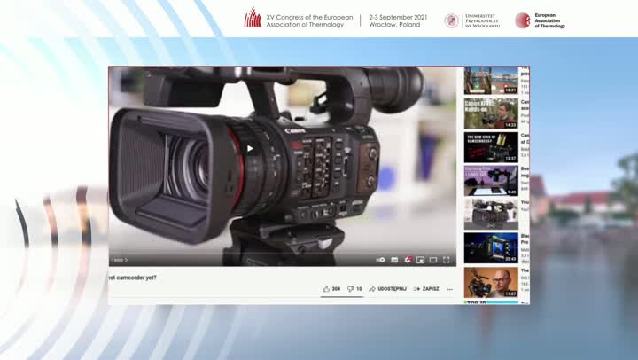
Task: Enter fullscreen mode
Action: click(x=446, y=260)
